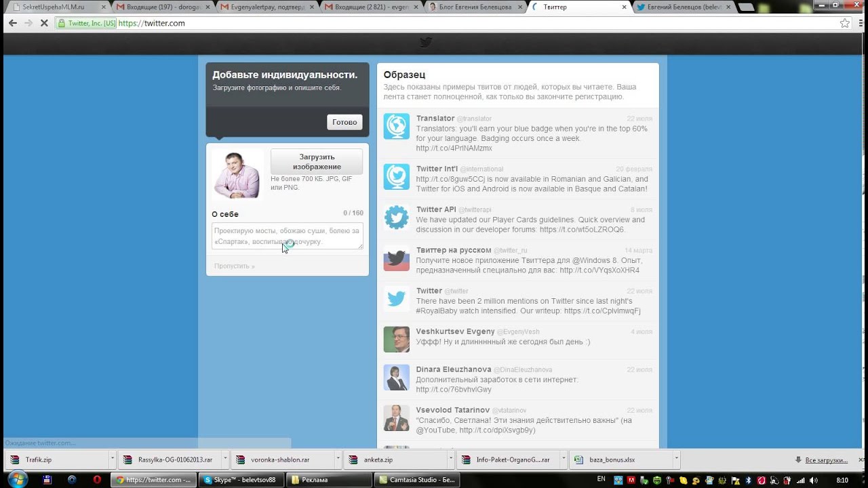
Task: Click the @YouTube mention in Tatarinov's tweet
Action: pos(435,430)
